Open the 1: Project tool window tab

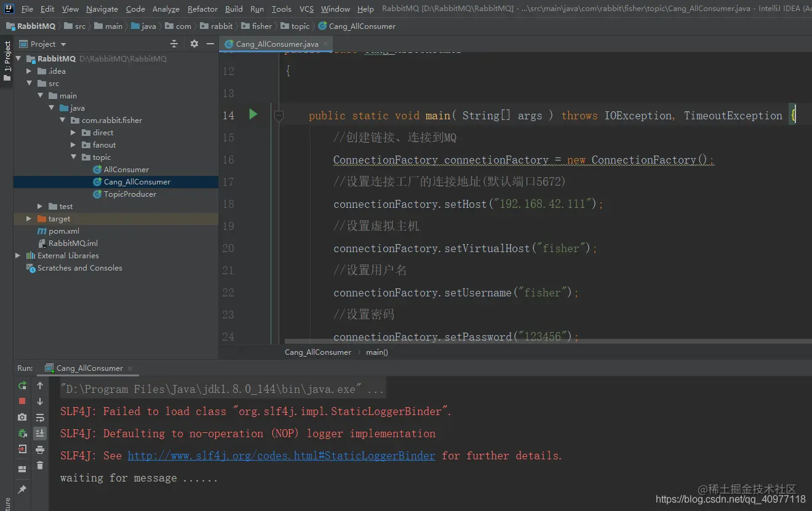7,61
